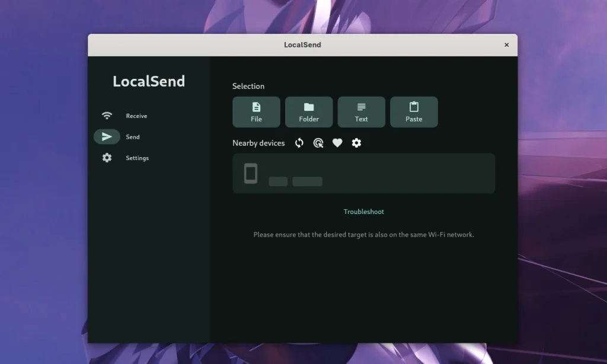The width and height of the screenshot is (607, 364).
Task: Click the phone device thumbnail placeholder
Action: (x=251, y=173)
